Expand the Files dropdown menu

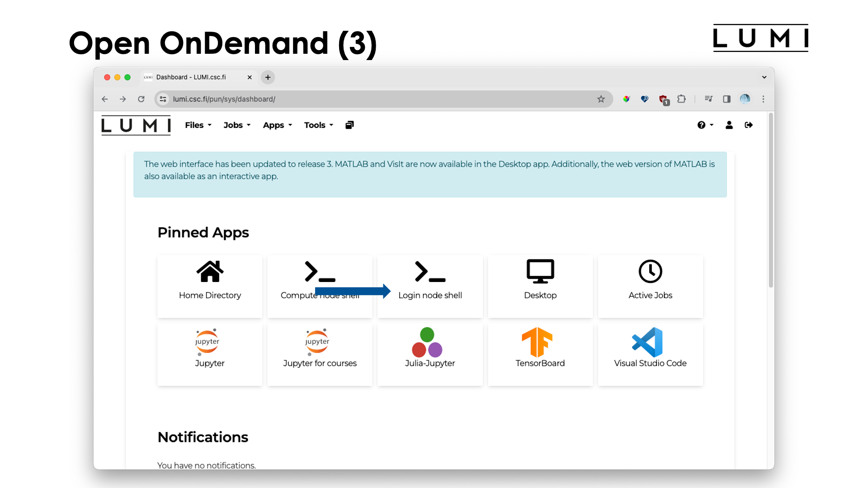[x=198, y=125]
